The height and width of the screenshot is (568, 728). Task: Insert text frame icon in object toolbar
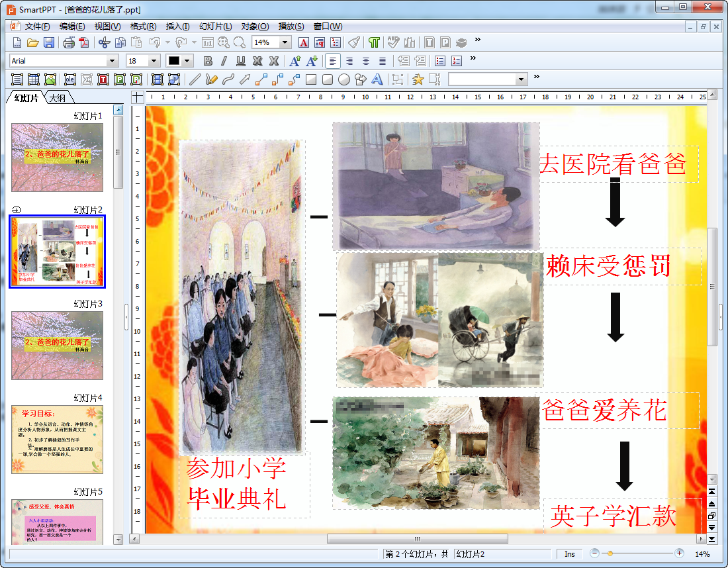click(x=17, y=79)
